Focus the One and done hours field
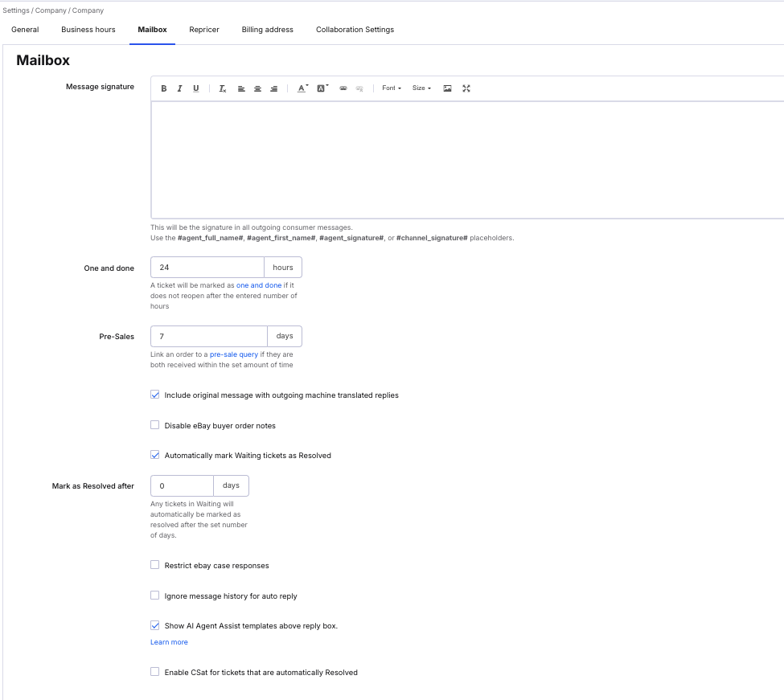 pyautogui.click(x=207, y=268)
